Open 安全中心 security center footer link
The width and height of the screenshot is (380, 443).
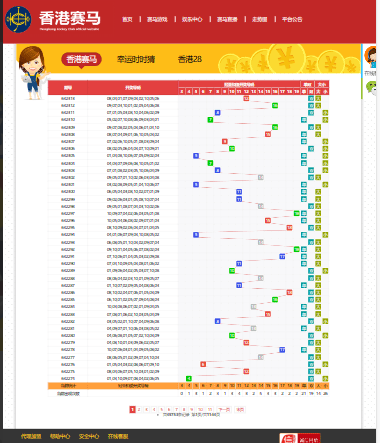pos(89,436)
